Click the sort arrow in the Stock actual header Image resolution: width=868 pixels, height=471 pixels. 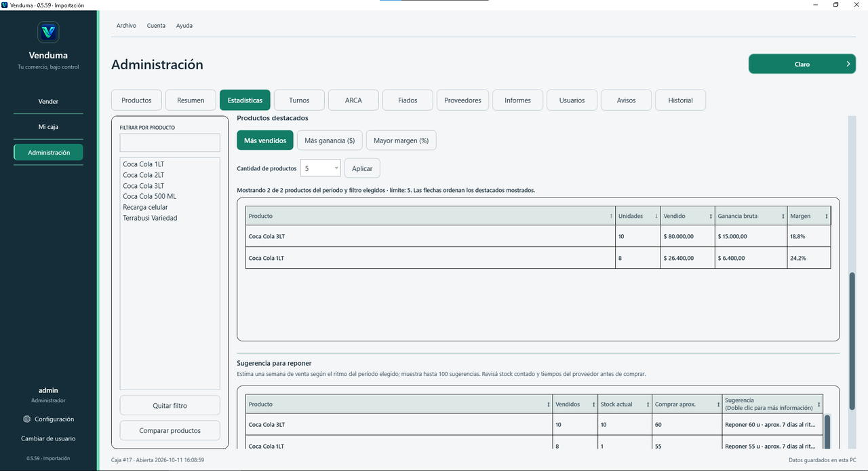coord(648,404)
